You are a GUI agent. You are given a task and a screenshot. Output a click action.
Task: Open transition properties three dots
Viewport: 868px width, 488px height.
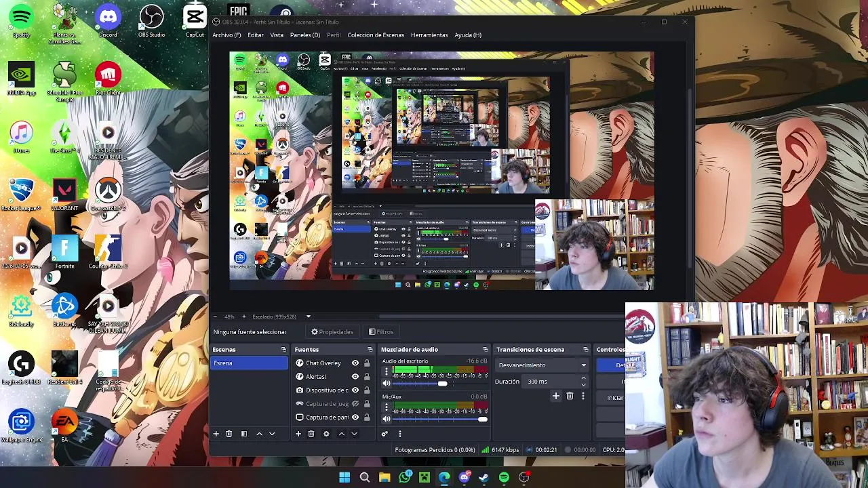click(583, 396)
